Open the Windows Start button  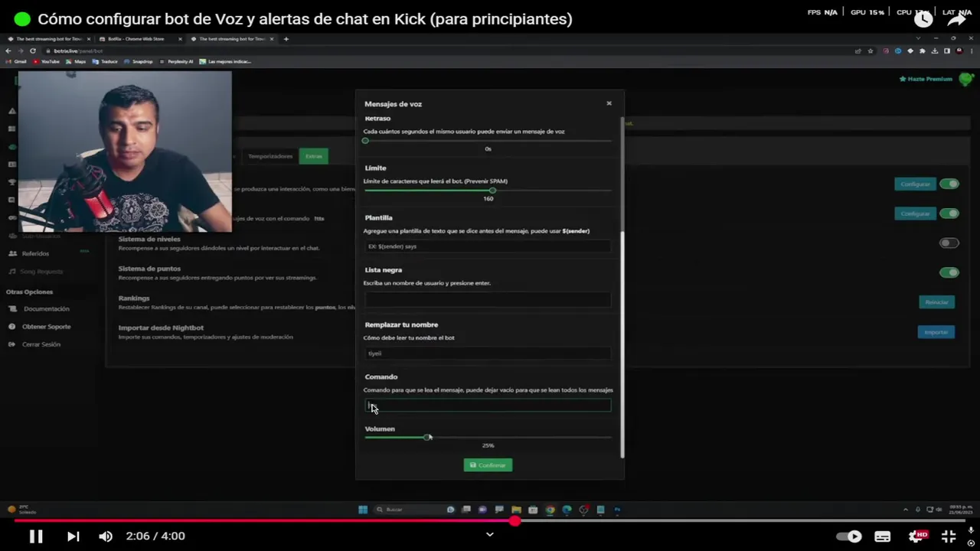[x=363, y=510]
